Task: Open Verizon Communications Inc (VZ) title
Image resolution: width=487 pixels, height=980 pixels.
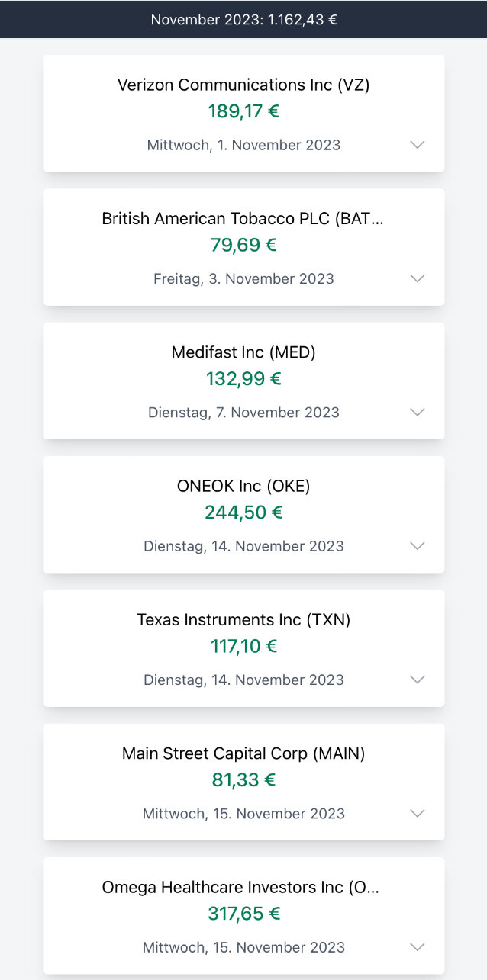Action: coord(243,85)
